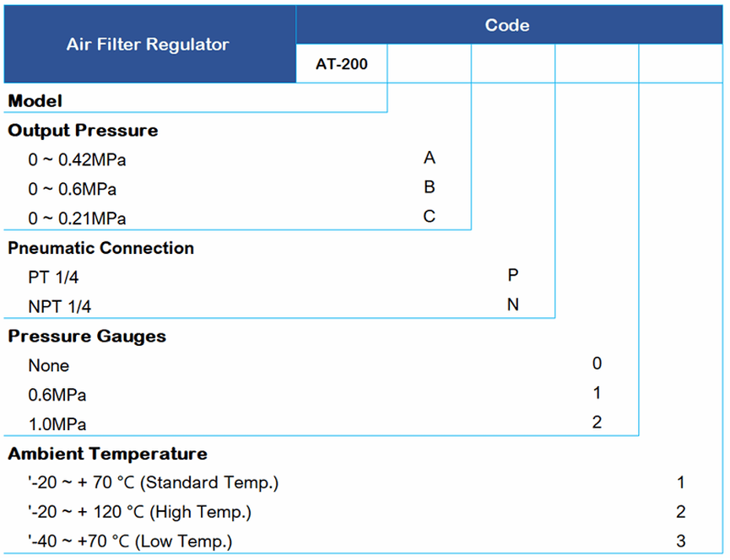Select the 1.0MPa pressure gauge option
The width and height of the screenshot is (730, 560).
pos(57,423)
